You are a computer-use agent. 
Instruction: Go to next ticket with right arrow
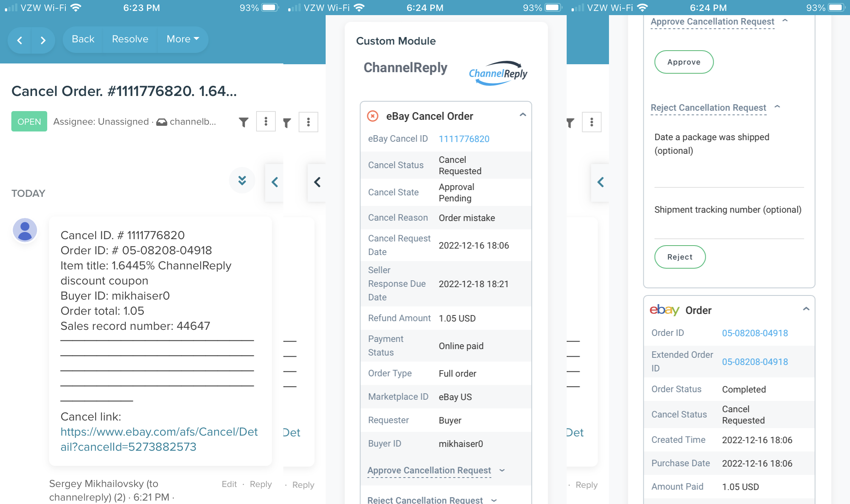[x=43, y=40]
